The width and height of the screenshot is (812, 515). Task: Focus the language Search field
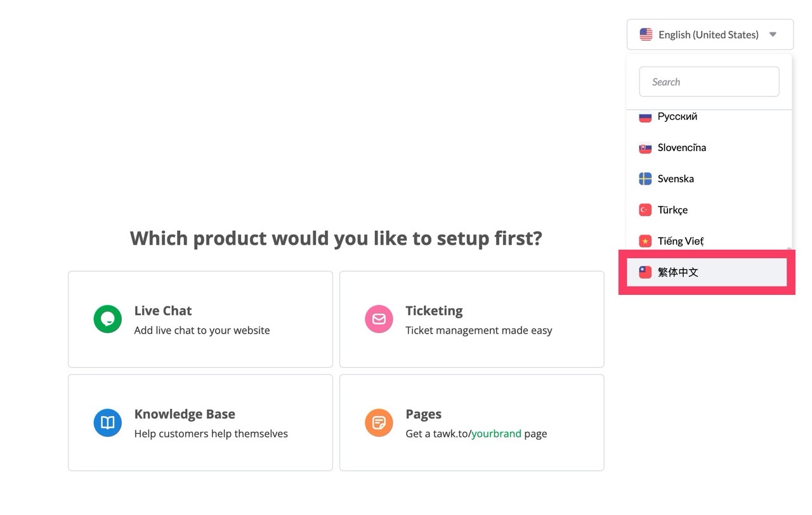coord(709,82)
